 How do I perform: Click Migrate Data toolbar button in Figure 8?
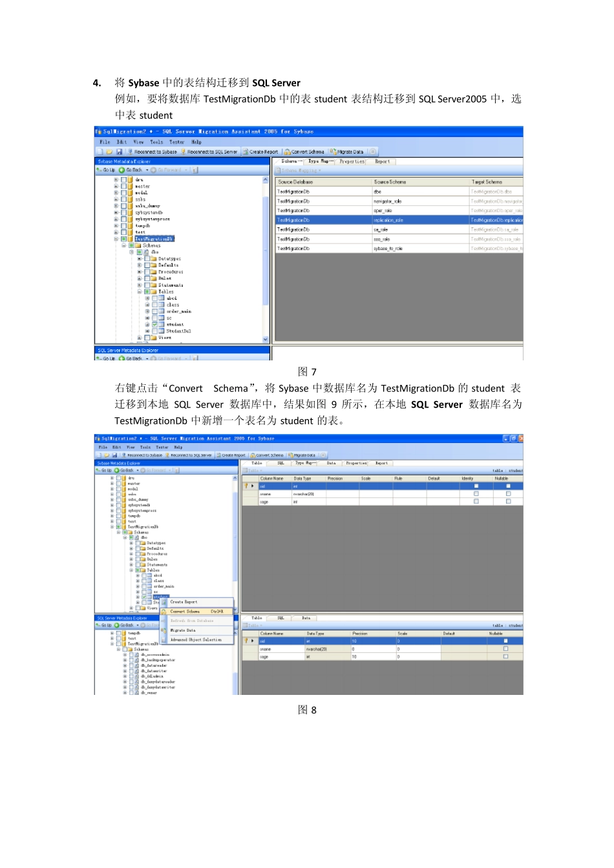pyautogui.click(x=302, y=455)
